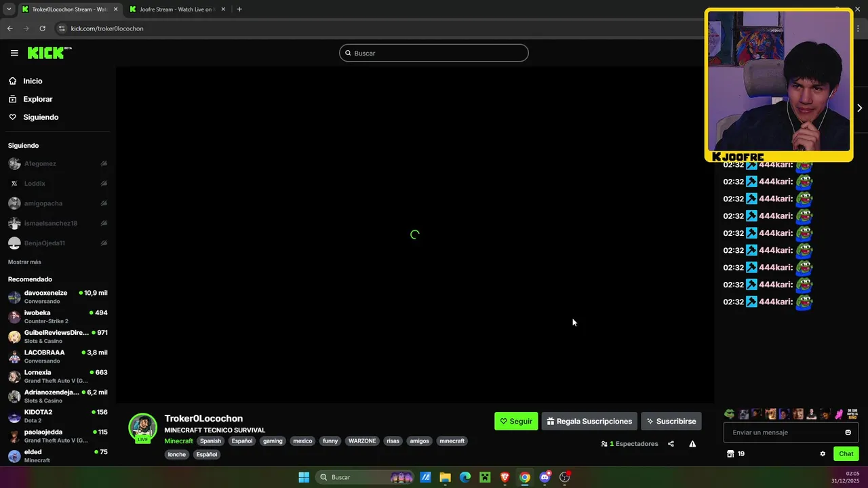Open the Siguiendo section
Viewport: 868px width, 488px height.
[x=41, y=117]
